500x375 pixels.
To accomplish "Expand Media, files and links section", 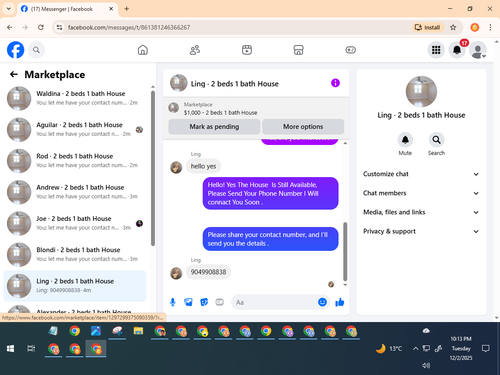I will click(421, 212).
